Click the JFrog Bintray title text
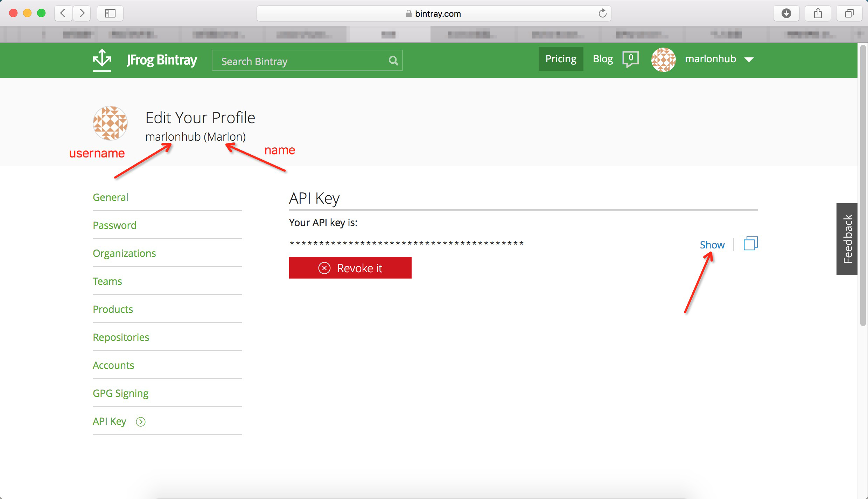Screen dimensions: 868x499 tap(162, 60)
